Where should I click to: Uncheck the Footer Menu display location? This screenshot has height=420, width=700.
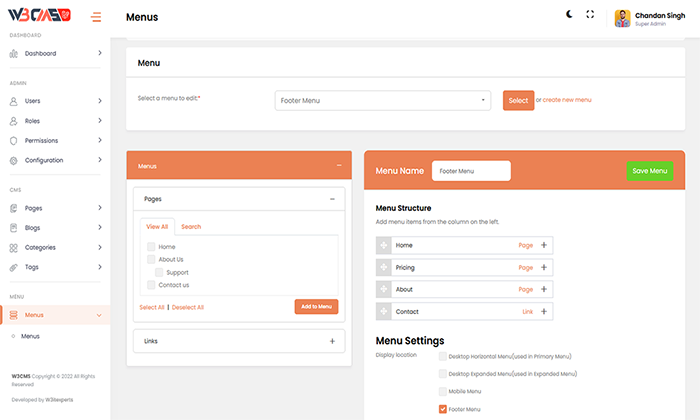point(443,409)
